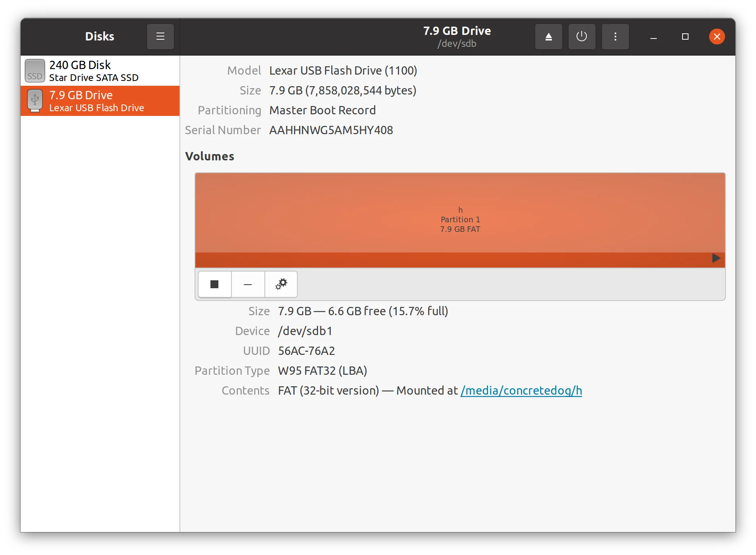The width and height of the screenshot is (756, 555).
Task: Open the /media/concretedog/h mount link
Action: pyautogui.click(x=521, y=391)
